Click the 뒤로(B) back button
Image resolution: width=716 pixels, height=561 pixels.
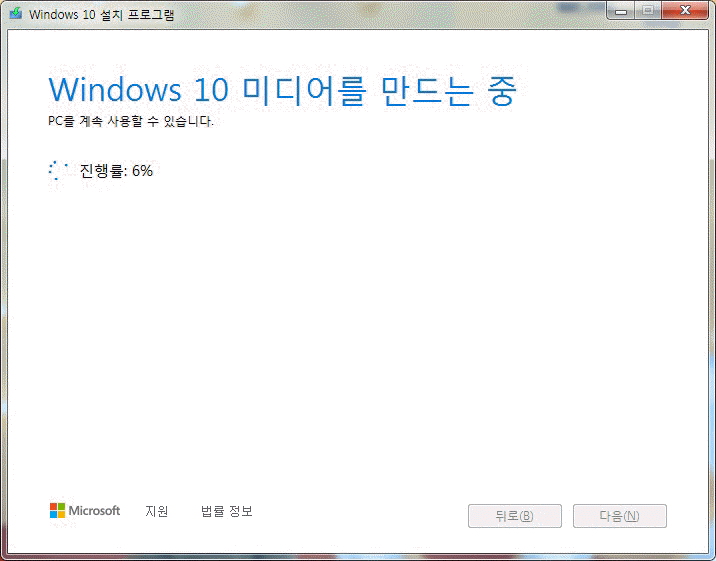pos(515,516)
